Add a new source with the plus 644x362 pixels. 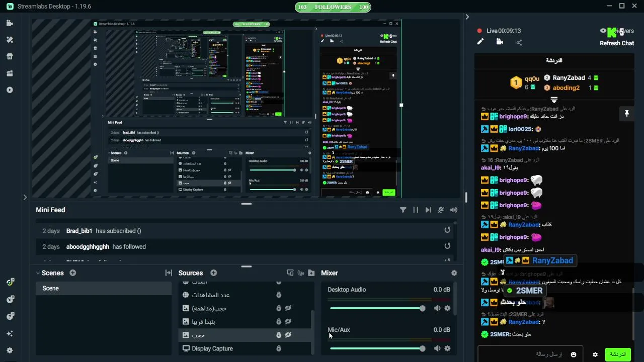[214, 273]
